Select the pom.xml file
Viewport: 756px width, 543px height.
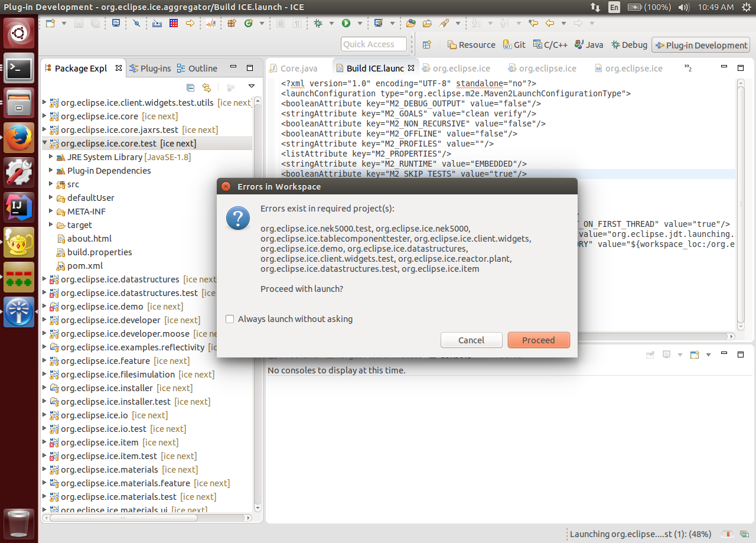point(79,266)
